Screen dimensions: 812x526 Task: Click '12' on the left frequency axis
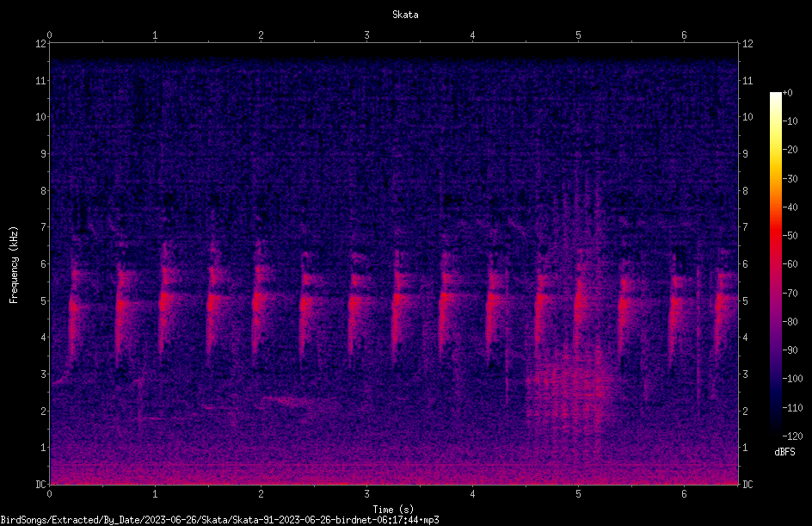(41, 44)
